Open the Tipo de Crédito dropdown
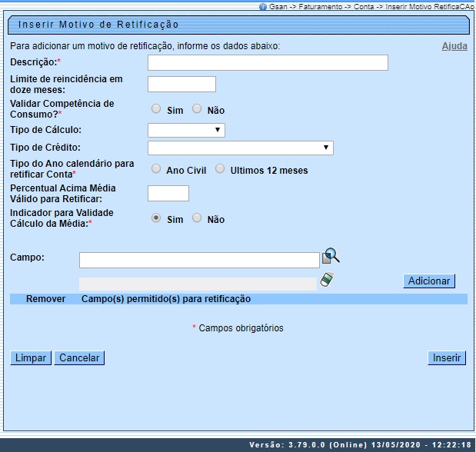476x452 pixels. point(241,148)
